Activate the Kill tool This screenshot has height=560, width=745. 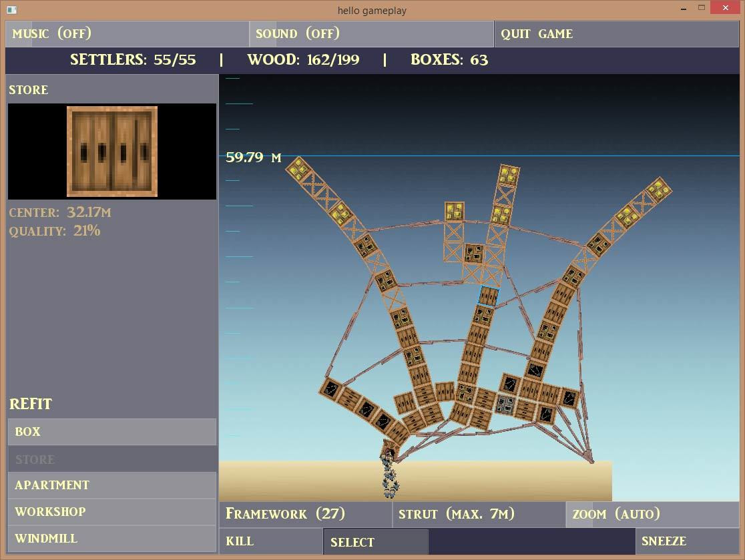[x=271, y=541]
